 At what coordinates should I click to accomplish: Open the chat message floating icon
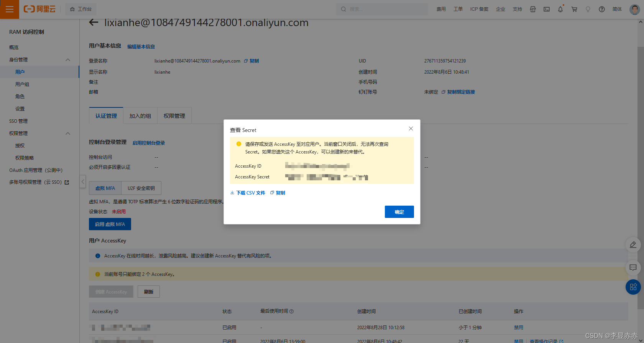click(633, 267)
